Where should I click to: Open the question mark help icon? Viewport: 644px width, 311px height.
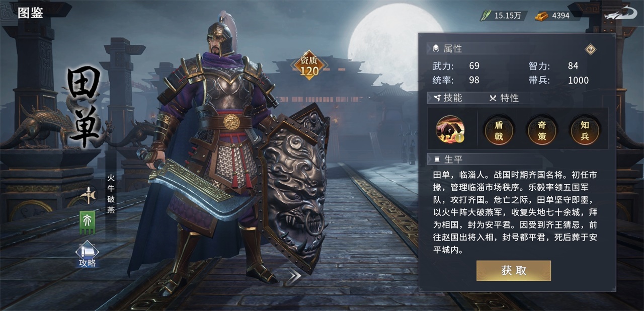point(591,49)
